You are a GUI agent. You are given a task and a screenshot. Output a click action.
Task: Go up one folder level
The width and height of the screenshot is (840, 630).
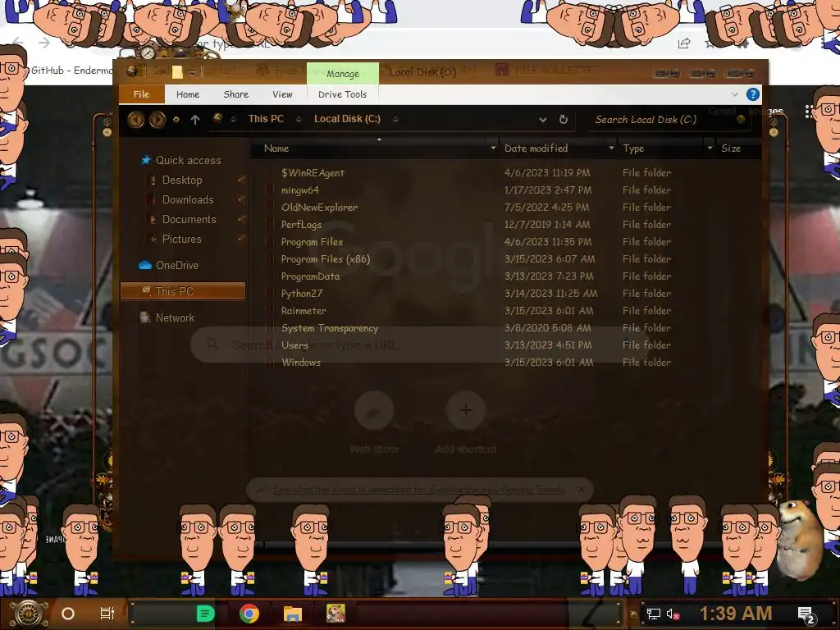click(195, 120)
